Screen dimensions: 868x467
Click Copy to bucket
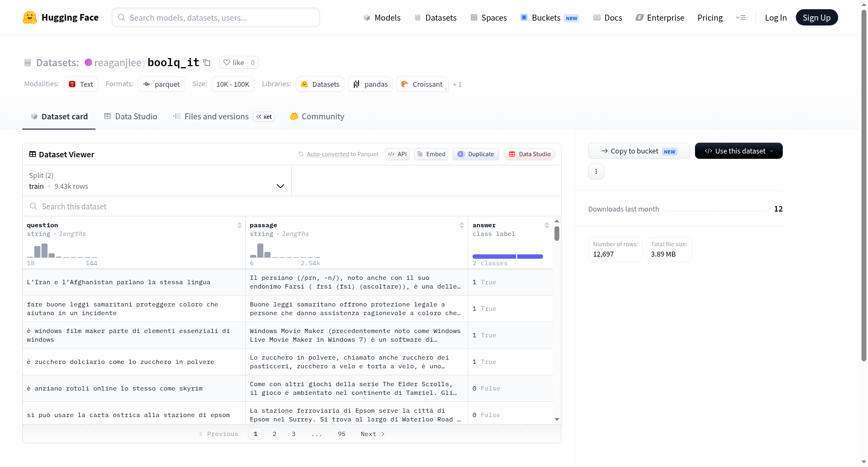point(639,151)
